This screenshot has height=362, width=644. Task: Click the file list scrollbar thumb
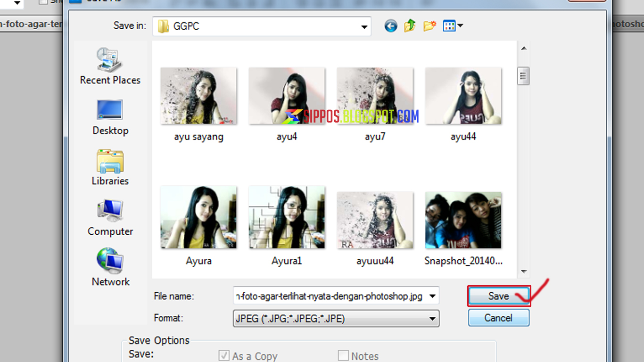click(x=523, y=76)
